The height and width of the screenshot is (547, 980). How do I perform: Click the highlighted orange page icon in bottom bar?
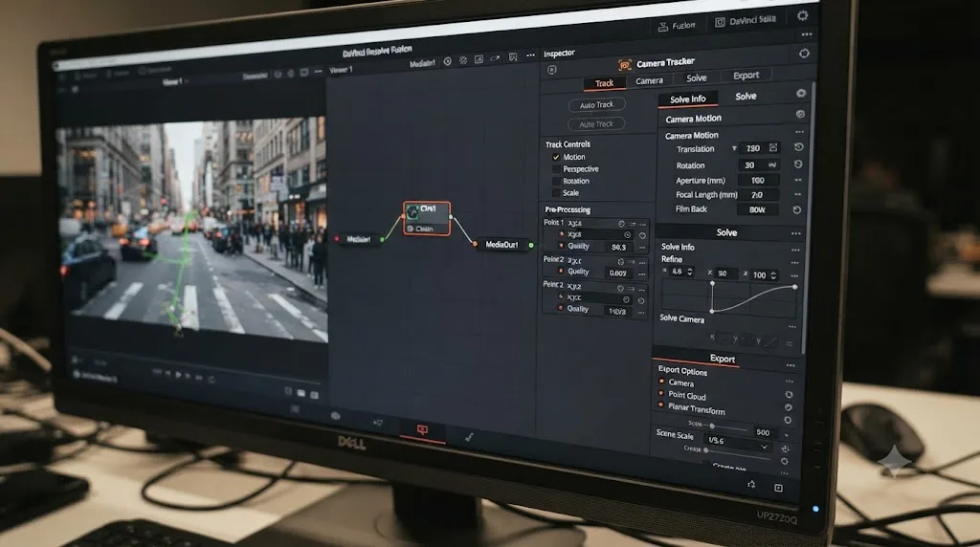coord(422,430)
